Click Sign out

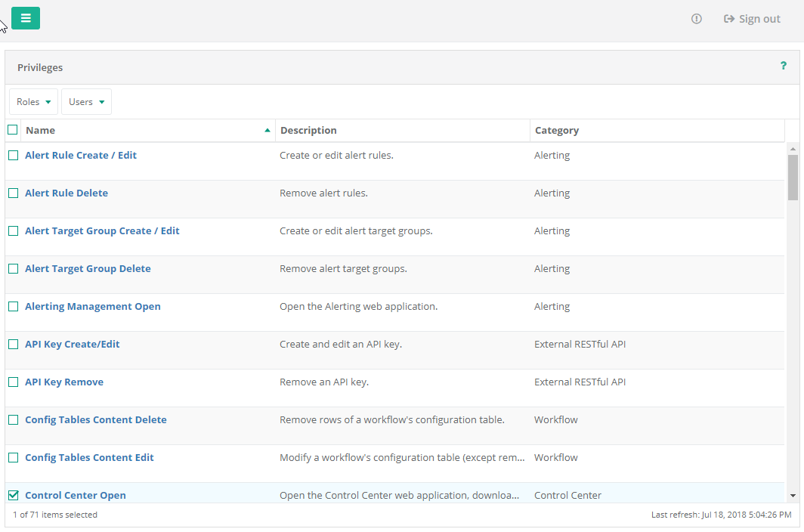pyautogui.click(x=752, y=19)
